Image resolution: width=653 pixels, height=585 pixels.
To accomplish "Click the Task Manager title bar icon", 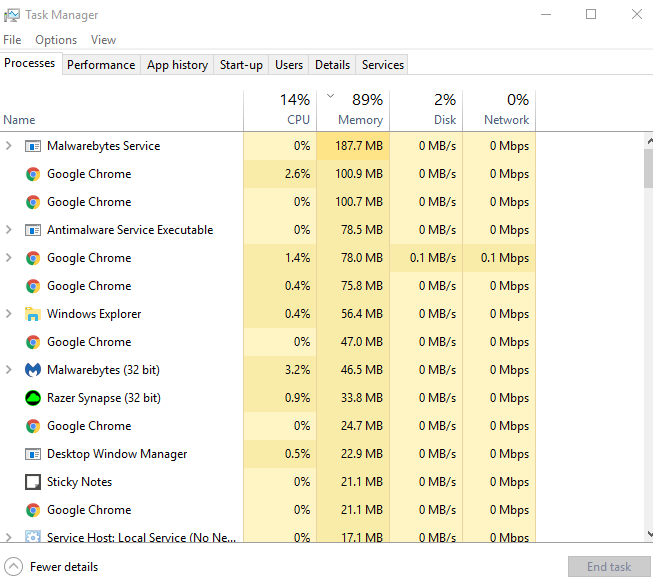I will [12, 15].
